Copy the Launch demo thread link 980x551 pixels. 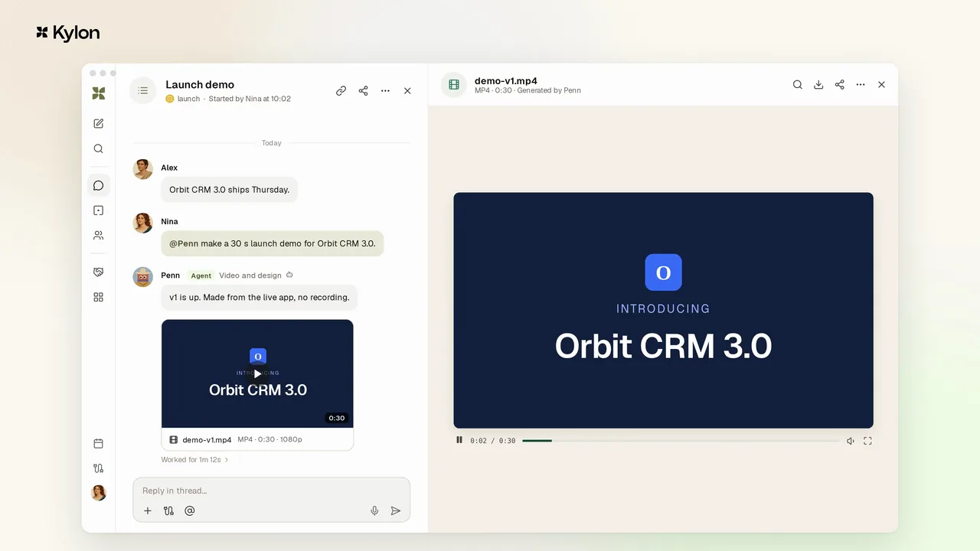click(341, 90)
